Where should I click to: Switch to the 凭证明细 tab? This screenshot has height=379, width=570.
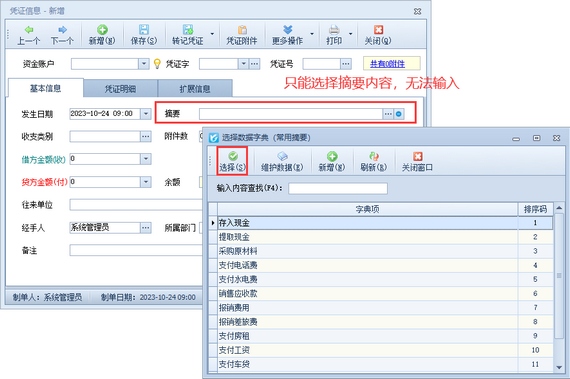[x=120, y=89]
